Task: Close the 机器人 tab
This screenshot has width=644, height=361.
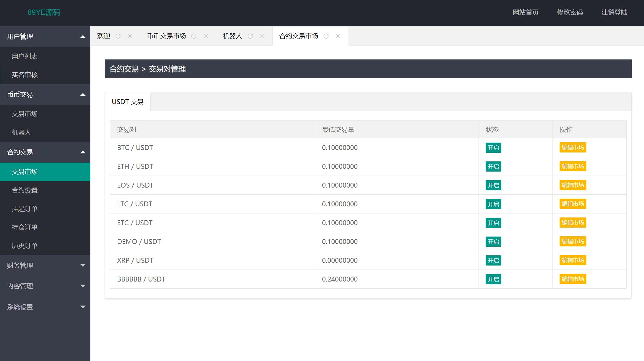Action: [262, 36]
